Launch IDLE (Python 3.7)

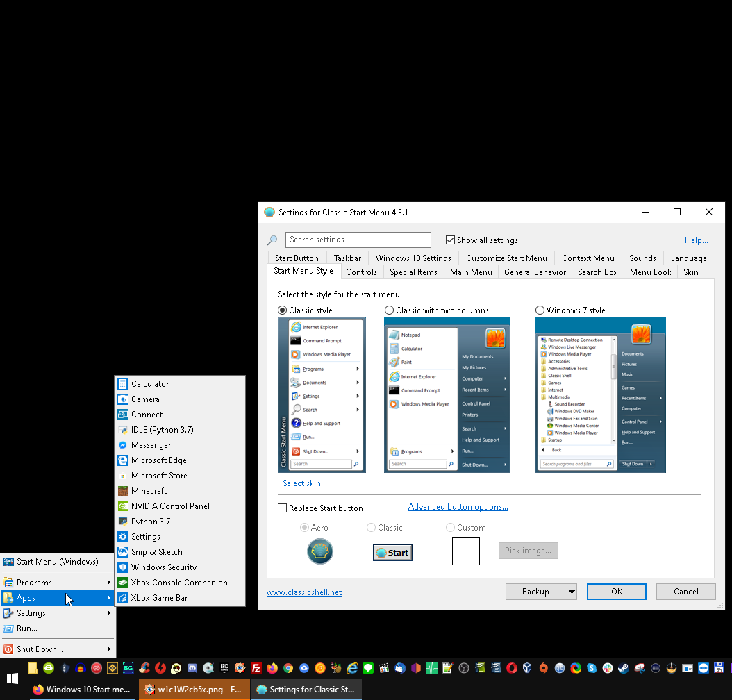[180, 430]
